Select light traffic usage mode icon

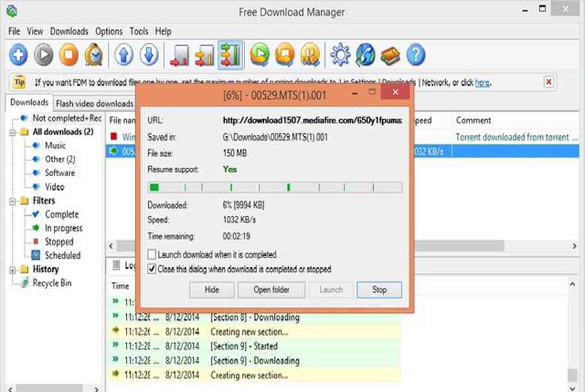tap(179, 55)
